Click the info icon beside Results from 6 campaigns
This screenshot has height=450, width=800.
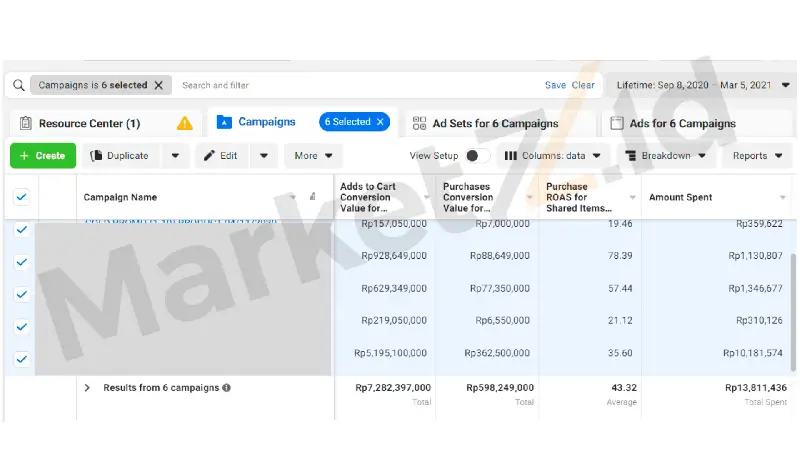[226, 387]
